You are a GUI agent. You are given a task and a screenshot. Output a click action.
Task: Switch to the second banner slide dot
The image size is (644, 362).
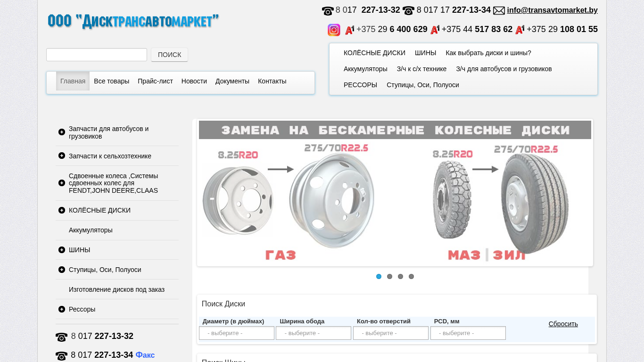pos(389,277)
